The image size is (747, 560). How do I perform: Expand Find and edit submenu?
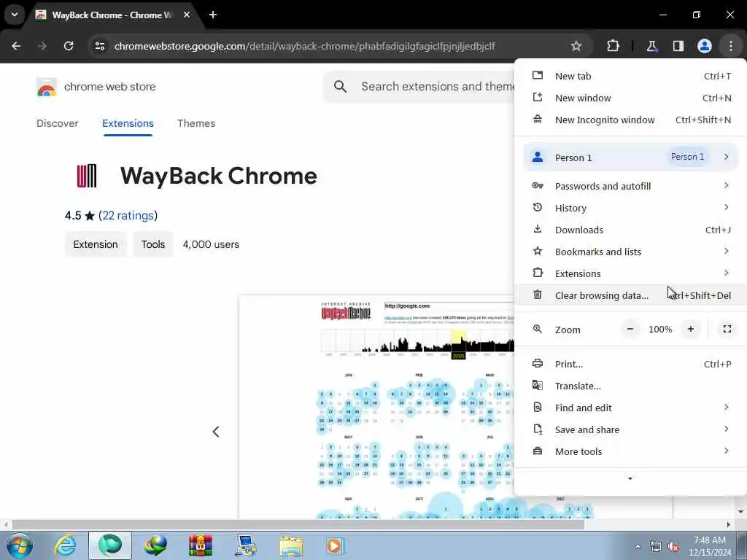(x=630, y=408)
